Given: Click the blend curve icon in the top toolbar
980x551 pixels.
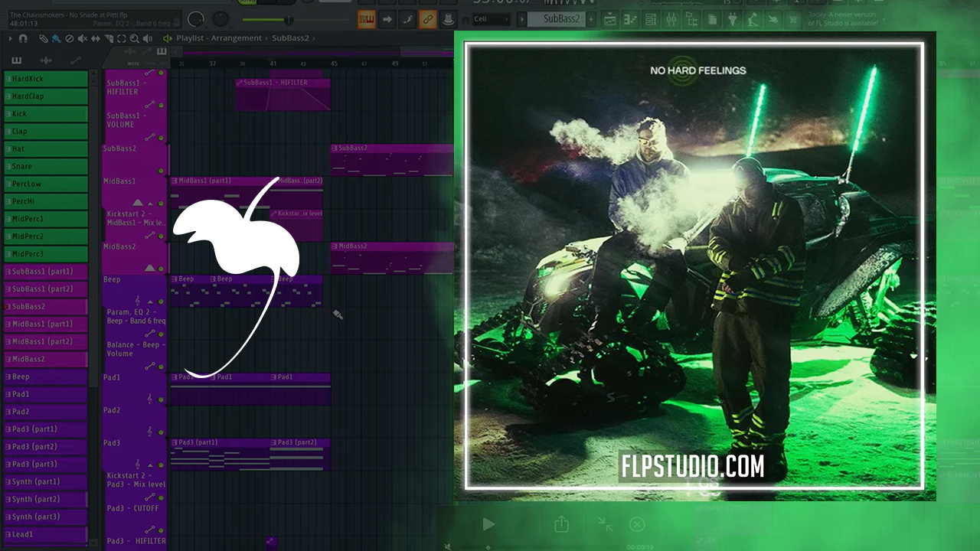Looking at the screenshot, I should pos(408,19).
